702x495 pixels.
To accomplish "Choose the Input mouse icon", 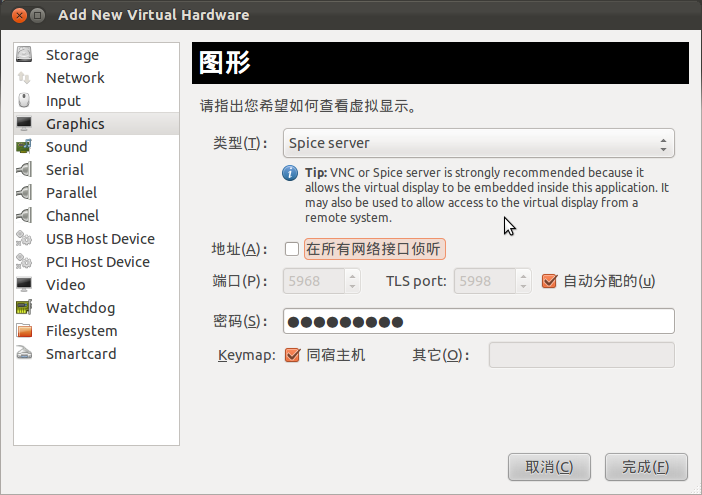I will pyautogui.click(x=24, y=101).
